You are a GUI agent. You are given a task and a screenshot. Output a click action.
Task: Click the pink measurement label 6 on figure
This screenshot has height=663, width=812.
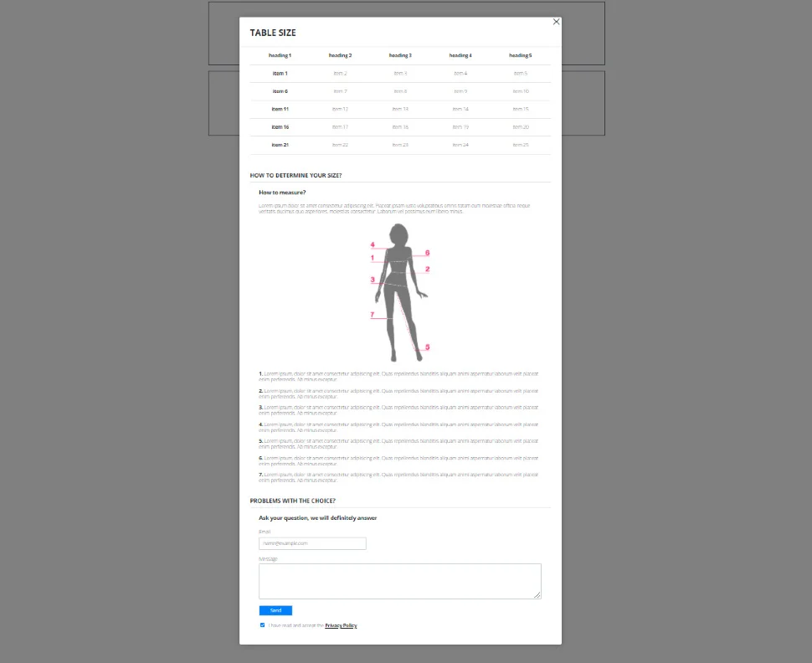[x=427, y=253]
